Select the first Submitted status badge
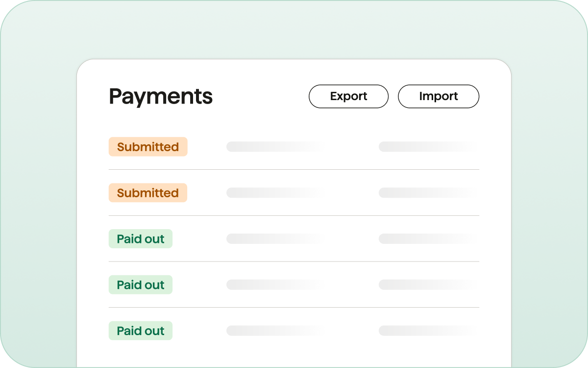 pos(148,147)
